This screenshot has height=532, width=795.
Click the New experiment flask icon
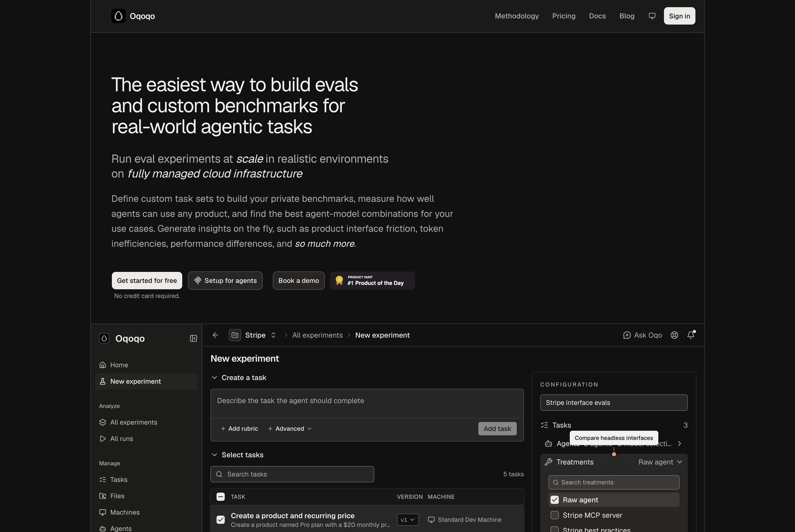[x=103, y=381]
